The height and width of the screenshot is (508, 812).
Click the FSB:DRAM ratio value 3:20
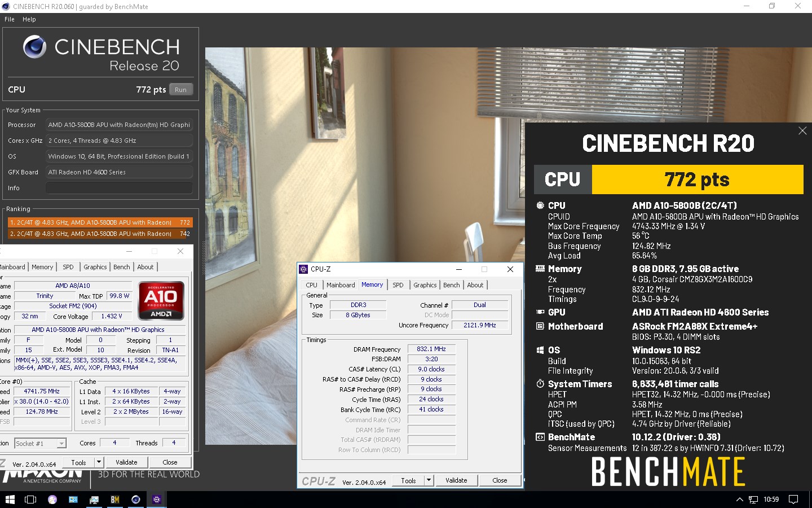pos(431,359)
